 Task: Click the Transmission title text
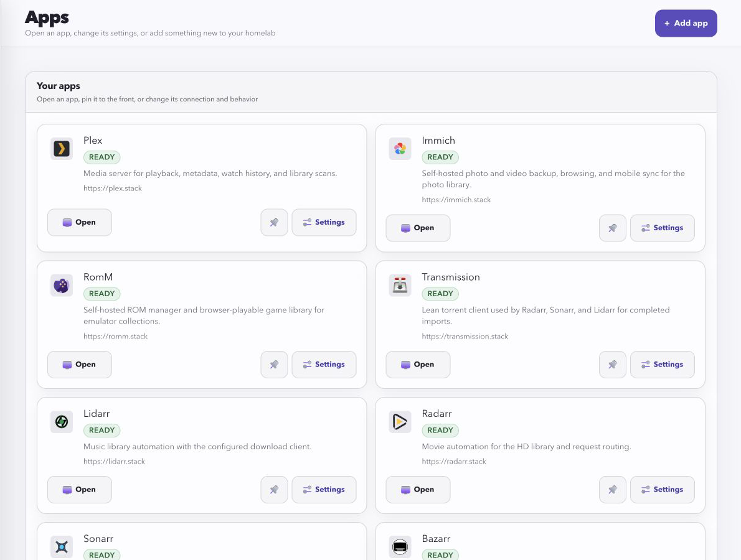450,277
